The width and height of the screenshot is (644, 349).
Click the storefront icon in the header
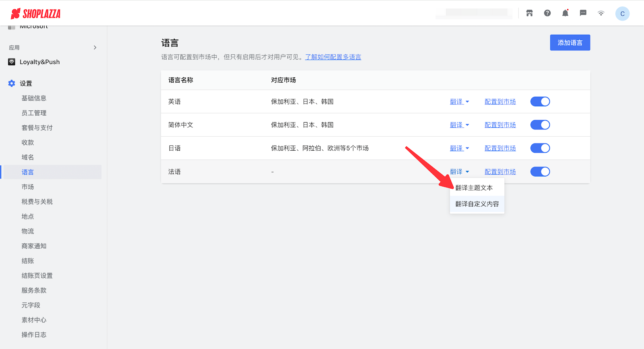point(529,13)
